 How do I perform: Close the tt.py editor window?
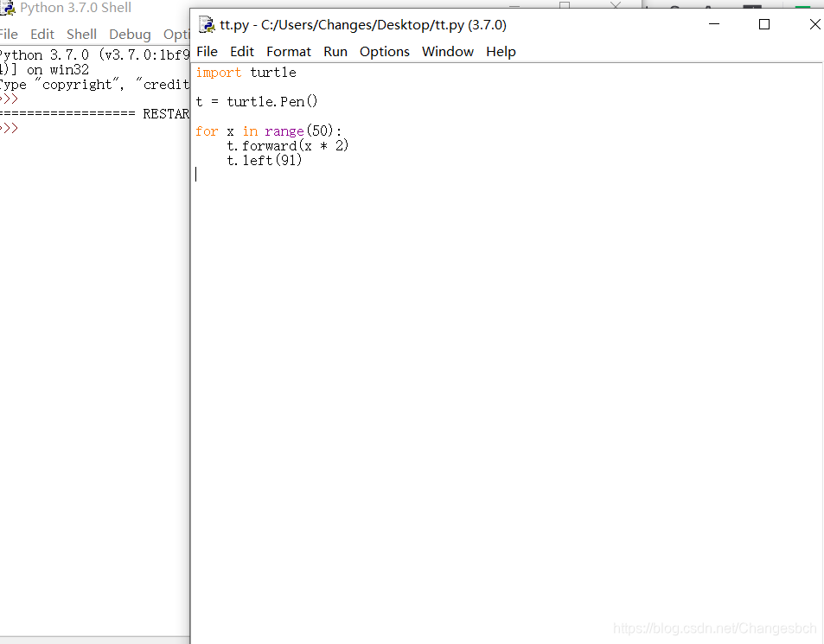click(x=814, y=24)
